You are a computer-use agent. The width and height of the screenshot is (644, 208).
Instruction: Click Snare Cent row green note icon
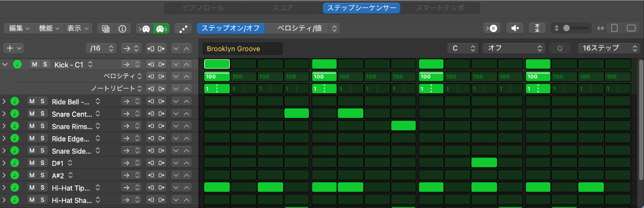[x=14, y=113]
